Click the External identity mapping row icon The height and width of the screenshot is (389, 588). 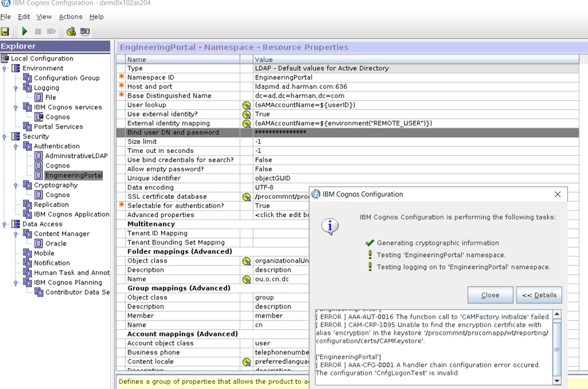[247, 124]
